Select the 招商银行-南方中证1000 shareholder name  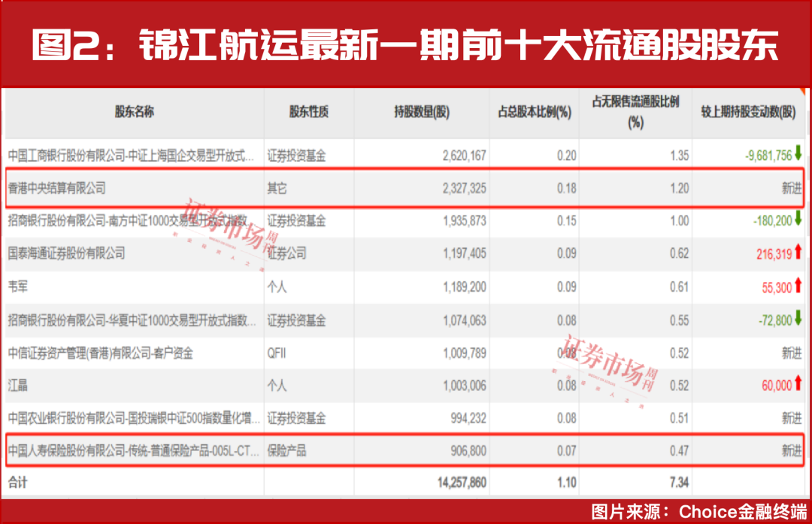tap(128, 220)
